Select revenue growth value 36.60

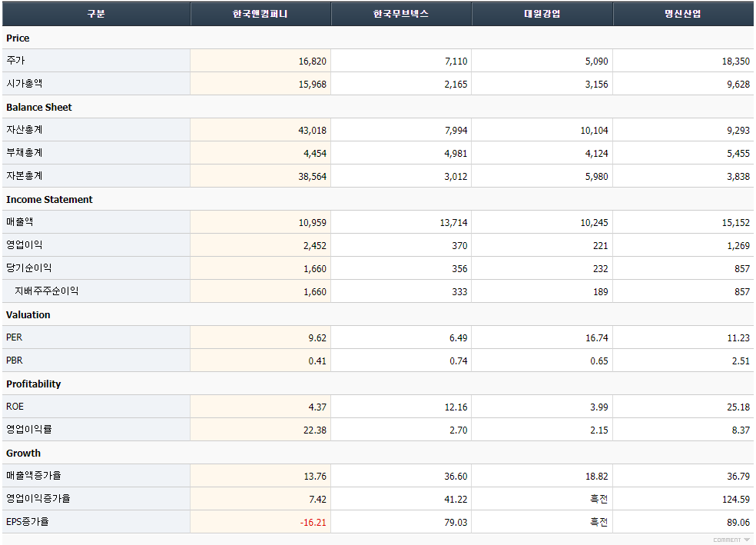pos(456,477)
